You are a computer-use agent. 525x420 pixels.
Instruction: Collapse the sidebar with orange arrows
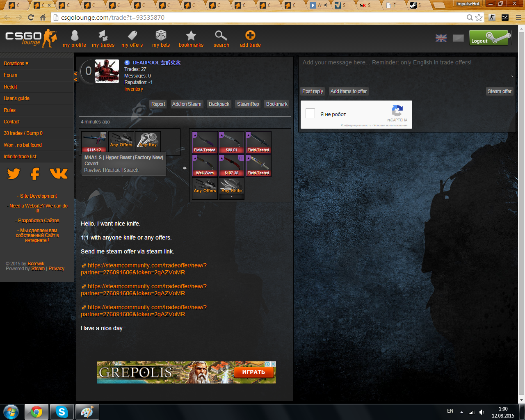75,76
